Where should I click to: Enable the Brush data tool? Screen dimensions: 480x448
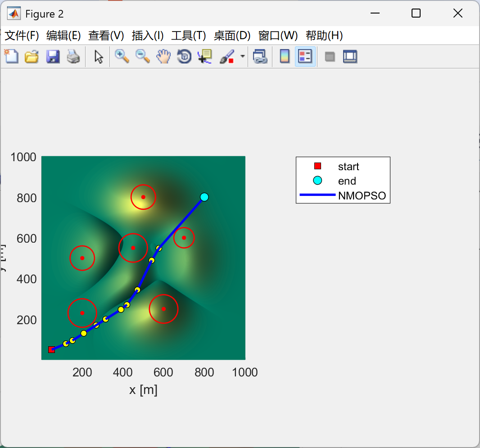(x=227, y=57)
